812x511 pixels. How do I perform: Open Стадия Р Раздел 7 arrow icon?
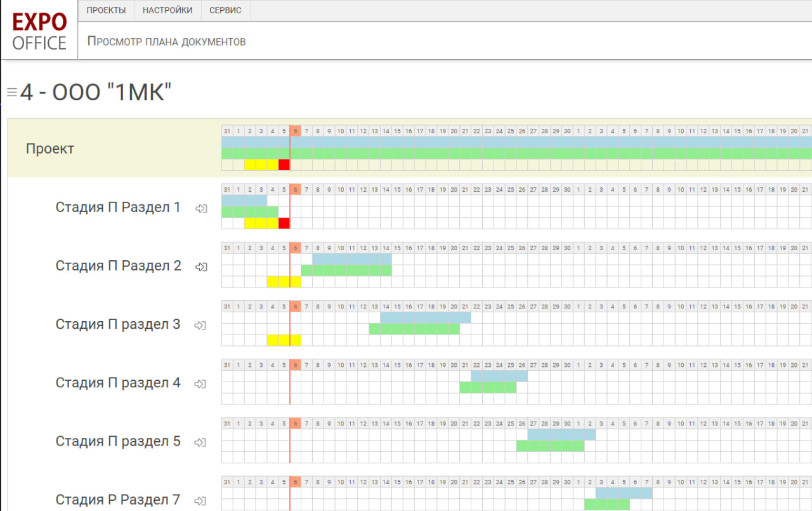coord(201,500)
